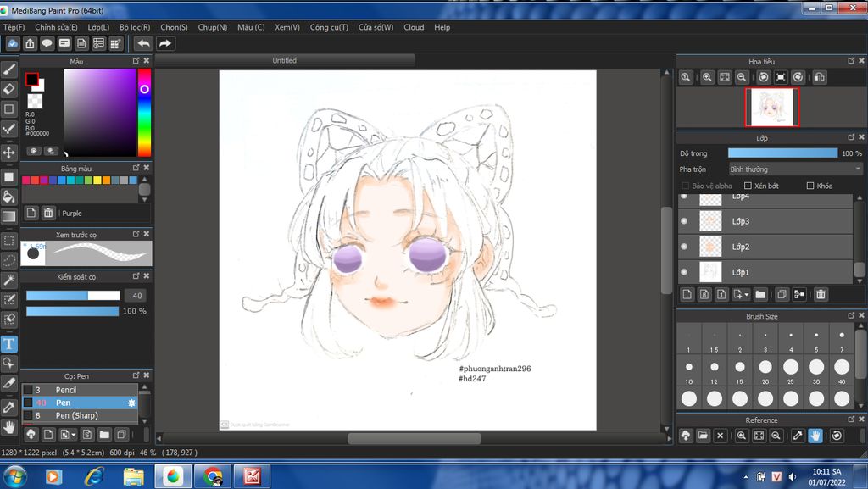Screen dimensions: 868x489
Task: Duplicate the layer using copy icon
Action: tap(782, 294)
